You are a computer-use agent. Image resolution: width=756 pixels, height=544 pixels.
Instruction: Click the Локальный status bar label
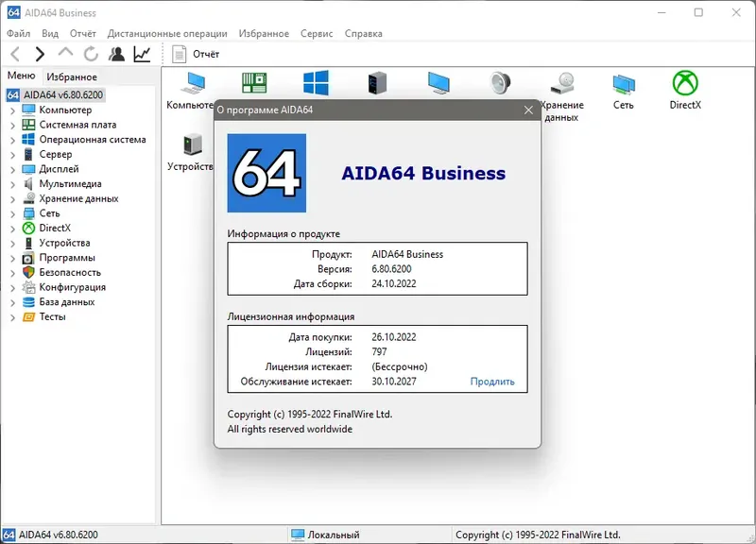pos(334,535)
